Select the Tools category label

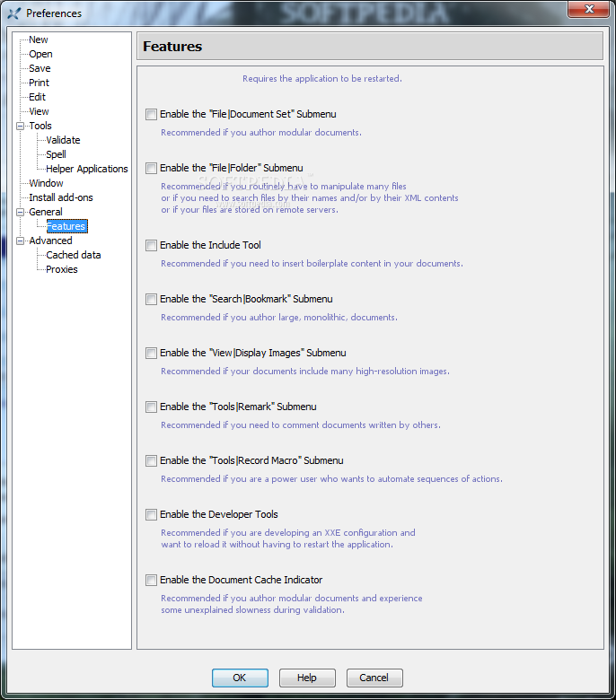[40, 126]
